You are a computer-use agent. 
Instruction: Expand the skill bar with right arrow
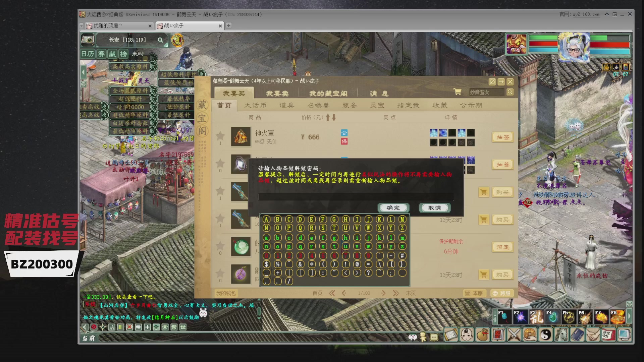(x=629, y=316)
